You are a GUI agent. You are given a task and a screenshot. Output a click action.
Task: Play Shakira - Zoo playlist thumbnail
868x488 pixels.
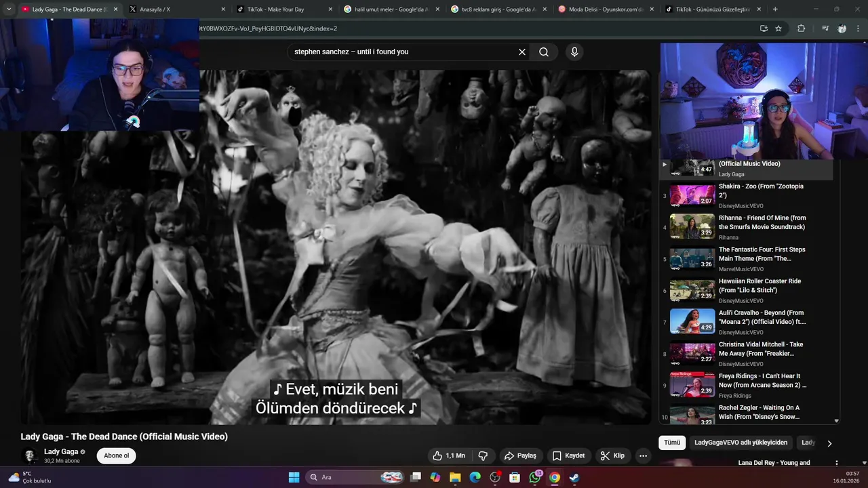click(x=692, y=196)
